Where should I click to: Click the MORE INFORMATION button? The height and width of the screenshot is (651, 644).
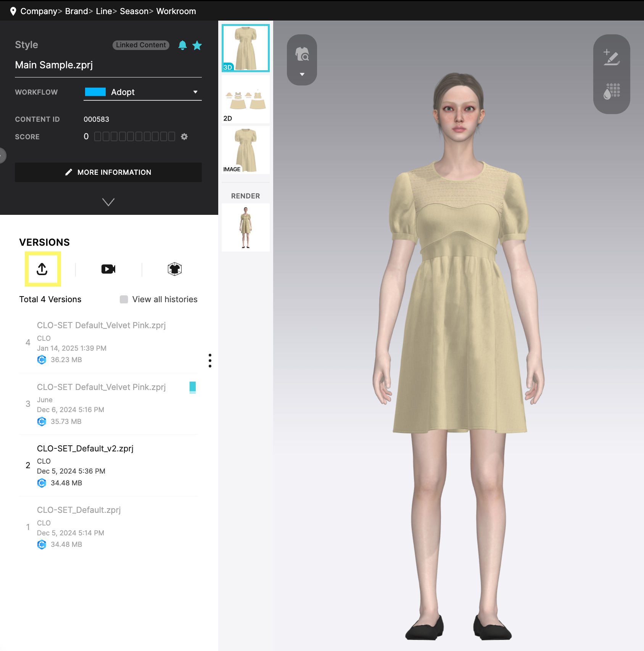point(108,172)
